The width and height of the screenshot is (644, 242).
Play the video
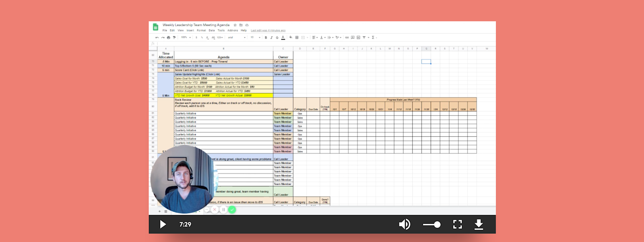[x=163, y=224]
